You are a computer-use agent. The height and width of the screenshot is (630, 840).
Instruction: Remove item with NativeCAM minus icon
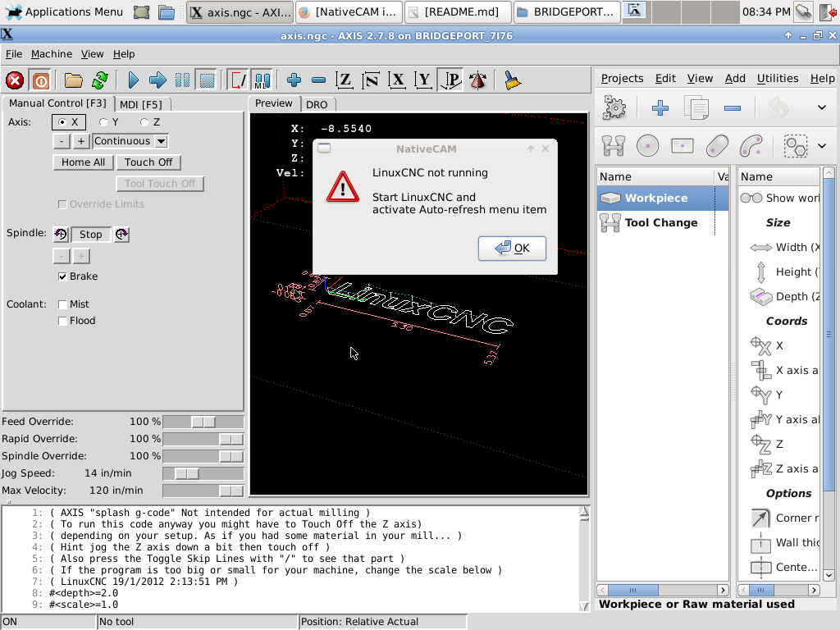tap(733, 107)
